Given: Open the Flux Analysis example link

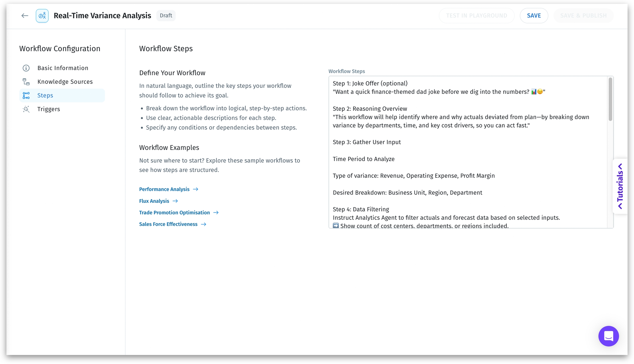Looking at the screenshot, I should (154, 201).
